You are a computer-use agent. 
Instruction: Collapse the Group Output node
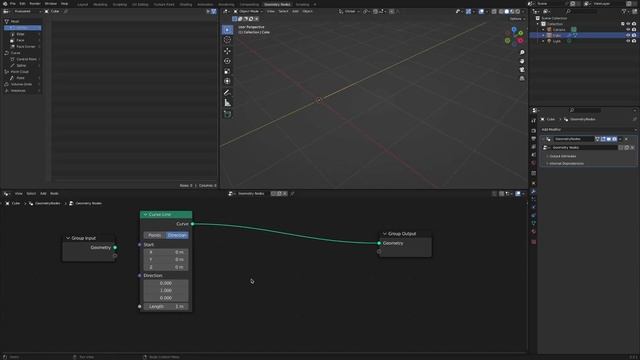pyautogui.click(x=384, y=234)
